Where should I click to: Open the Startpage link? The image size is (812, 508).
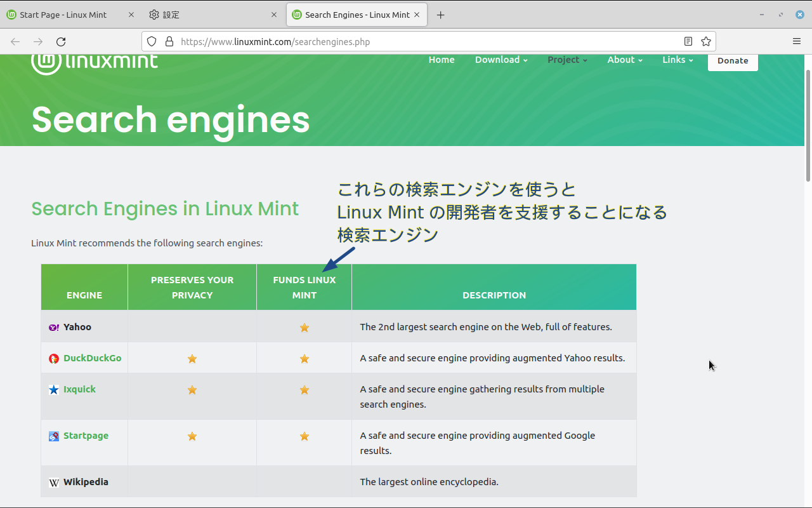(x=86, y=436)
